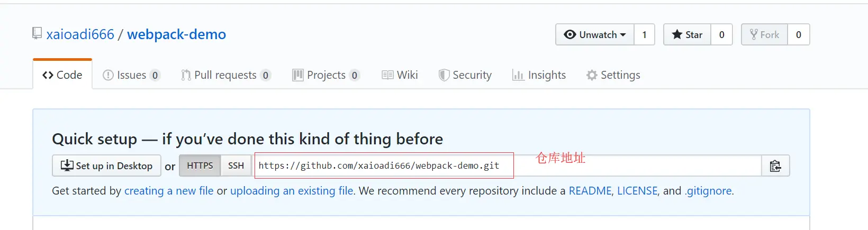The image size is (868, 230).
Task: Open the Security tab
Action: [x=465, y=75]
